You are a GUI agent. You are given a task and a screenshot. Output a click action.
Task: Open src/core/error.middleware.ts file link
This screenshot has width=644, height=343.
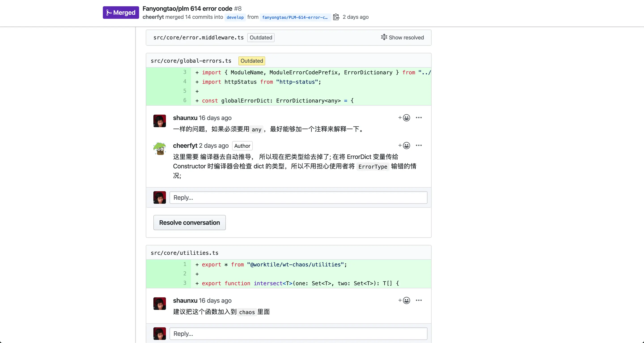tap(199, 38)
